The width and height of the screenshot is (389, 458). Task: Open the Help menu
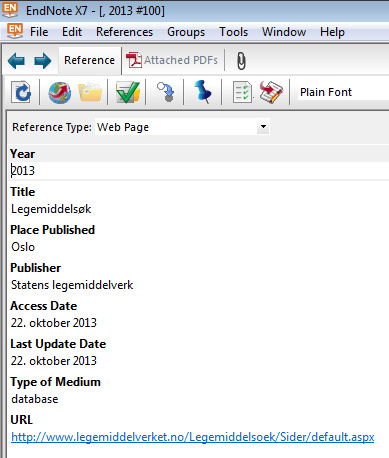tap(332, 32)
